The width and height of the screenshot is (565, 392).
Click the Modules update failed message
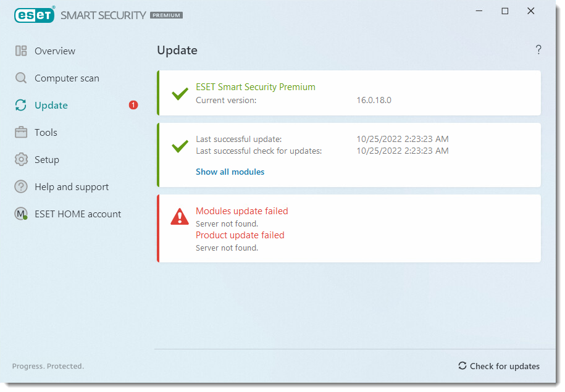point(241,211)
